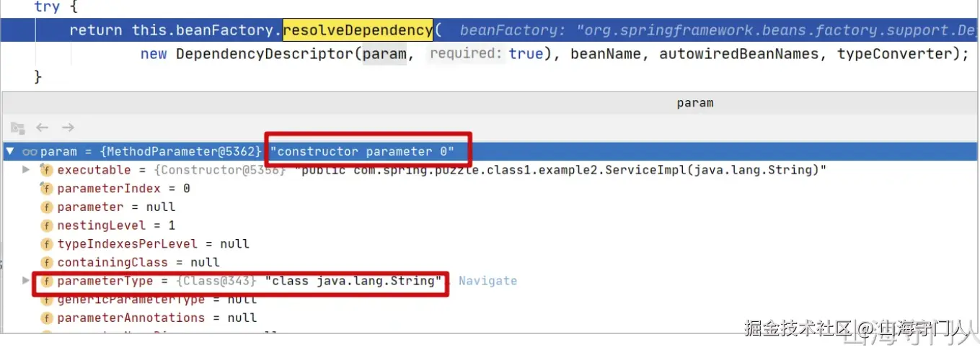Click the "class java.lang.String" value text
Viewport: 980px width, 350px height.
(x=353, y=281)
